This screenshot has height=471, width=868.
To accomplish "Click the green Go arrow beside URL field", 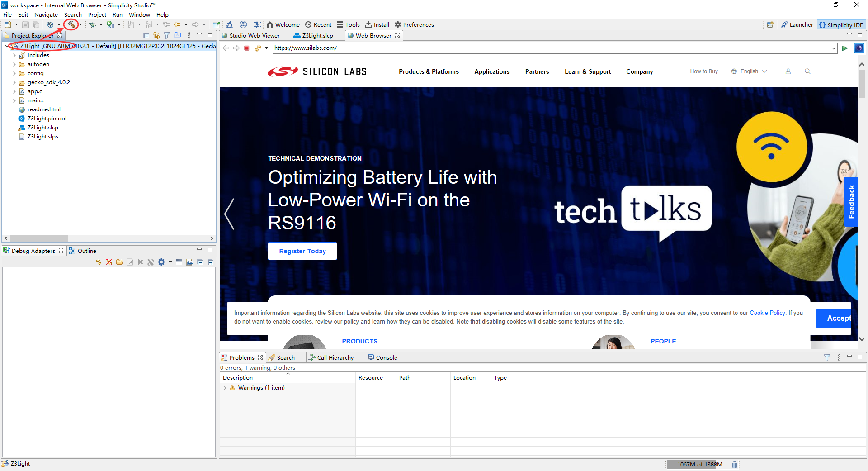I will pyautogui.click(x=844, y=48).
